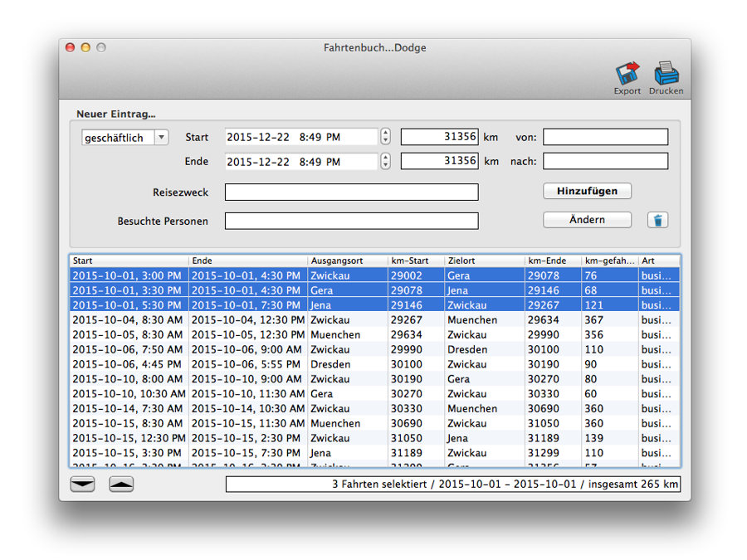Viewport: 747px width, 560px height.
Task: Click the upward arrow button at bottom left
Action: click(121, 485)
